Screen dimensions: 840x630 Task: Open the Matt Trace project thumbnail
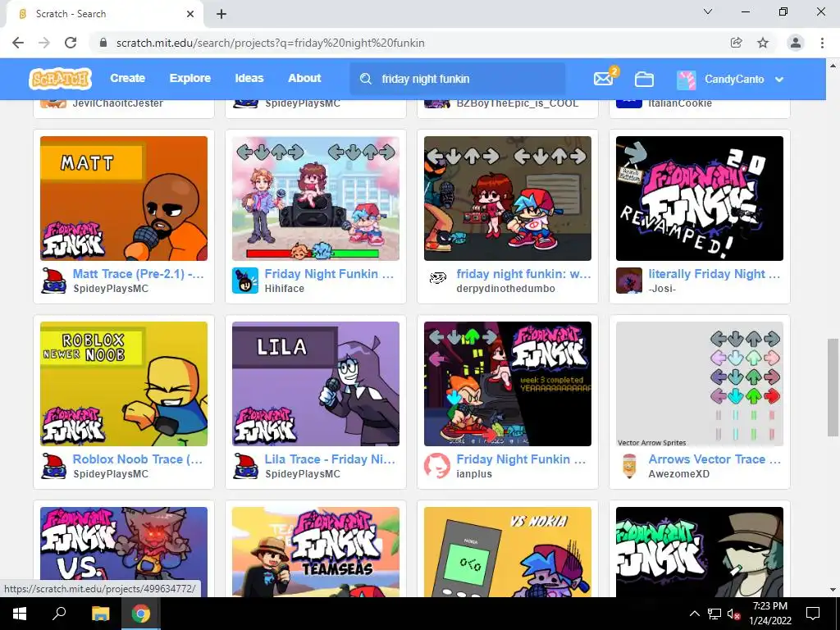[124, 199]
